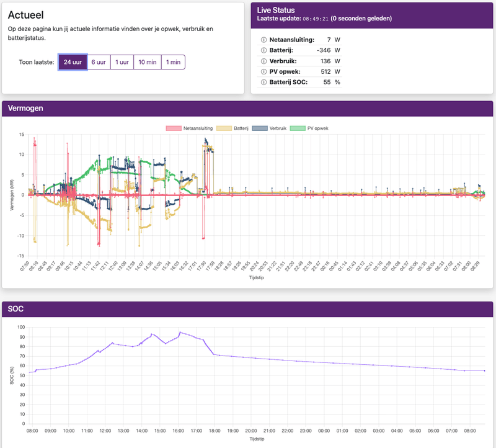Choose the 10 min range
Viewport: 496px width, 448px height.
pos(148,62)
